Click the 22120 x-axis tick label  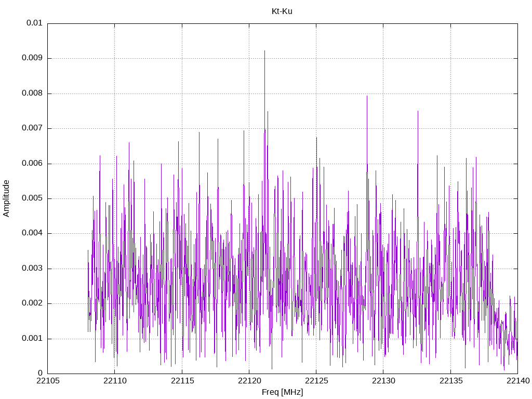(249, 381)
